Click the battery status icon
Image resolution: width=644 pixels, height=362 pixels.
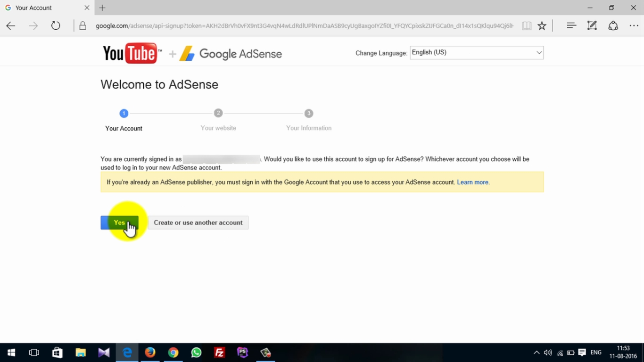571,353
